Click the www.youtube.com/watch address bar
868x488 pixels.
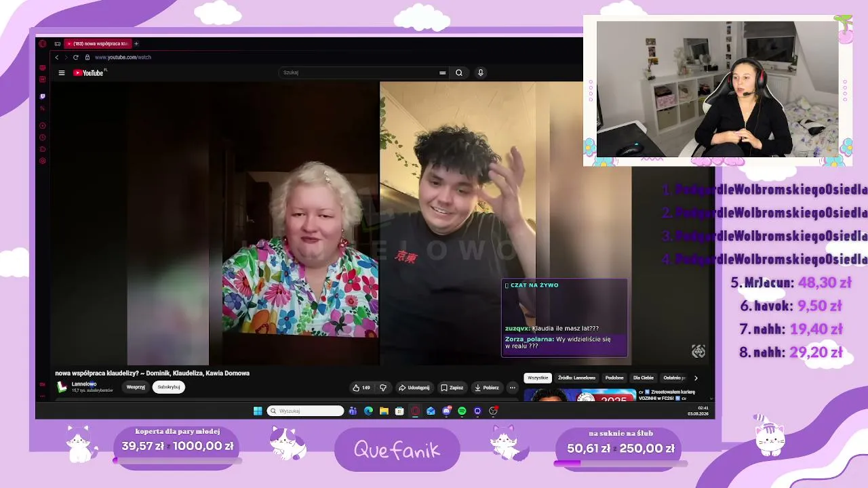[x=123, y=57]
